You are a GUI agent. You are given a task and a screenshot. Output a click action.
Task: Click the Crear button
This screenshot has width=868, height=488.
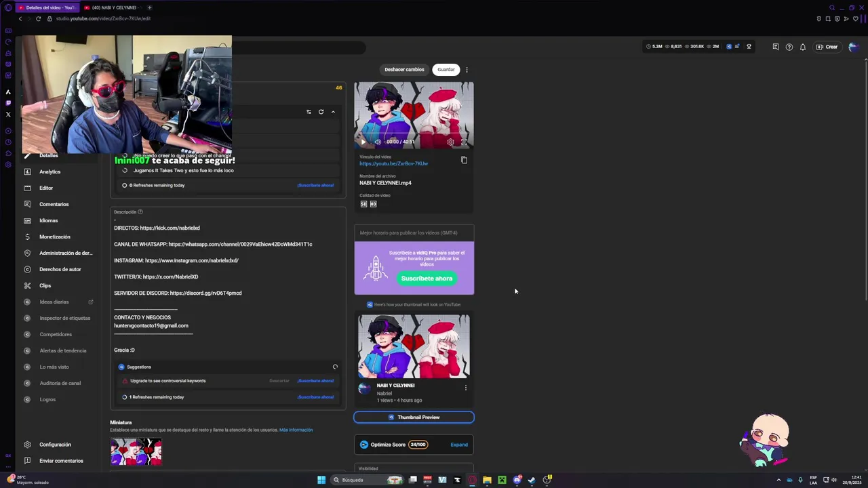[827, 47]
